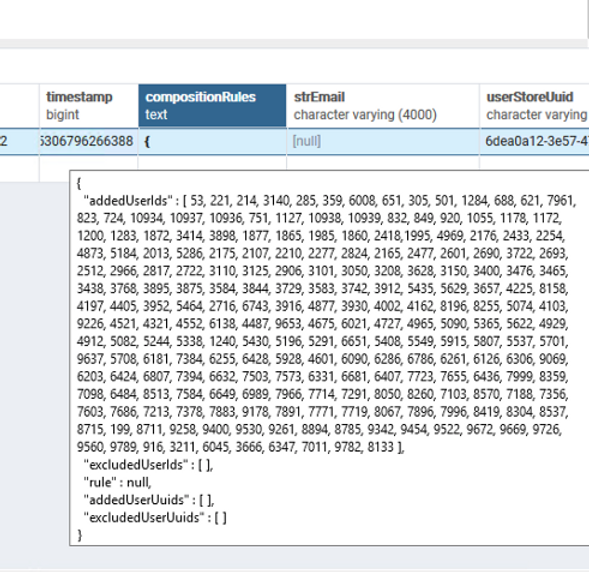This screenshot has height=572, width=589.
Task: Select the compositionRules cell showing an opening brace
Action: click(212, 141)
